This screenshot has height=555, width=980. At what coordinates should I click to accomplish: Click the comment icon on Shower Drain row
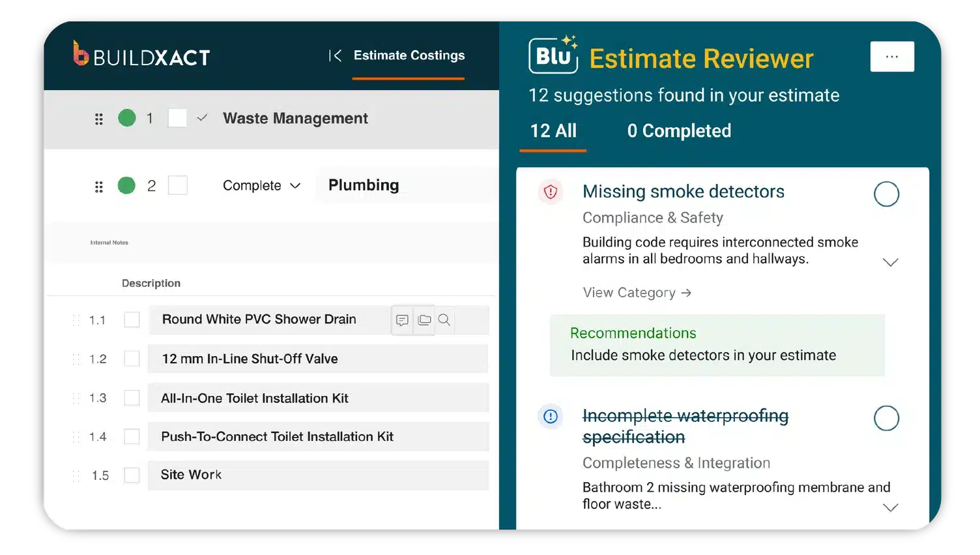[402, 320]
